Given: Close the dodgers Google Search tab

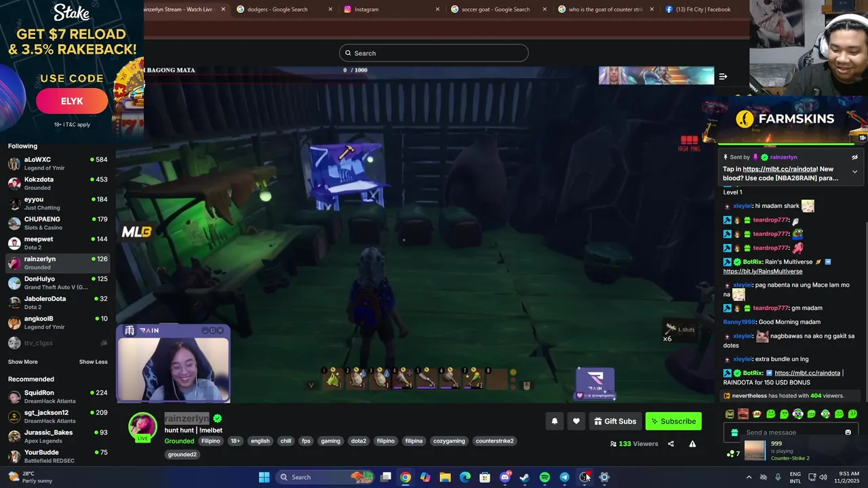Looking at the screenshot, I should tap(330, 9).
